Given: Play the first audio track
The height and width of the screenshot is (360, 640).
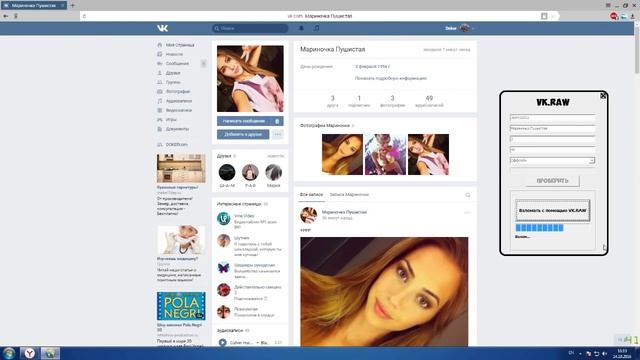Looking at the screenshot, I should click(222, 343).
